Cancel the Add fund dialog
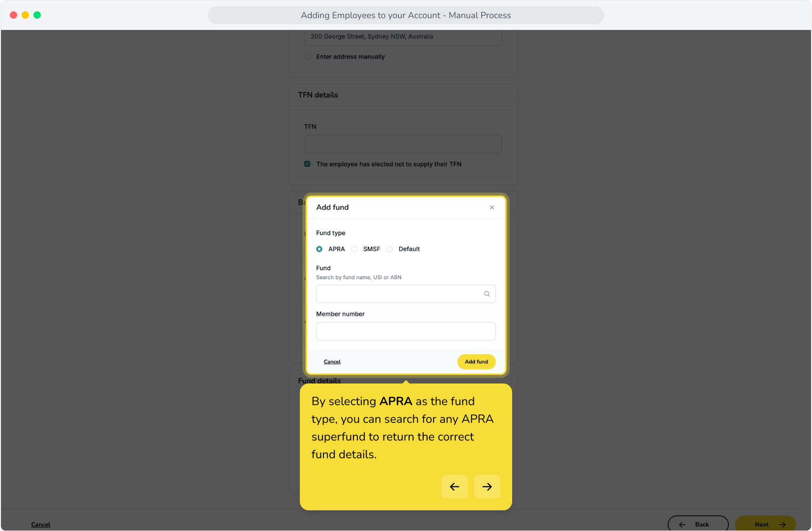The width and height of the screenshot is (812, 531). pos(332,362)
